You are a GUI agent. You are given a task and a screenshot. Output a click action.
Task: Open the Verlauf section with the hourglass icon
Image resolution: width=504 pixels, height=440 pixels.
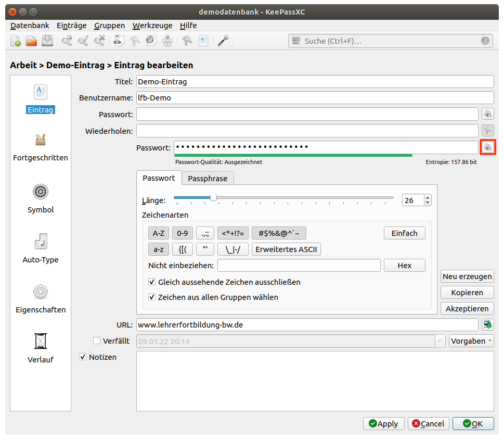41,348
